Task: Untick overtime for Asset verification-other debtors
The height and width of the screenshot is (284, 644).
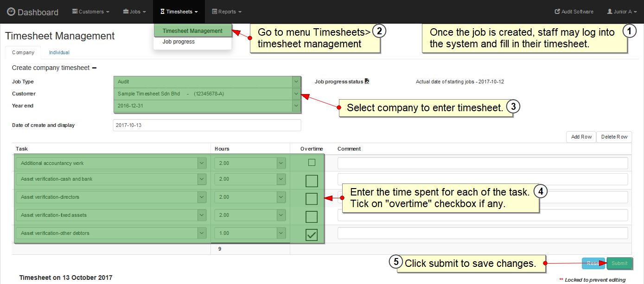Action: tap(312, 235)
